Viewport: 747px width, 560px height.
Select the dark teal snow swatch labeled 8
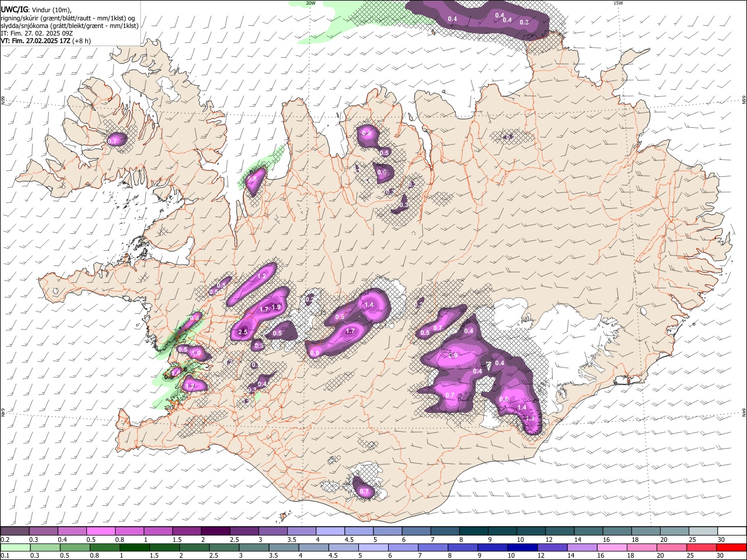point(473,531)
